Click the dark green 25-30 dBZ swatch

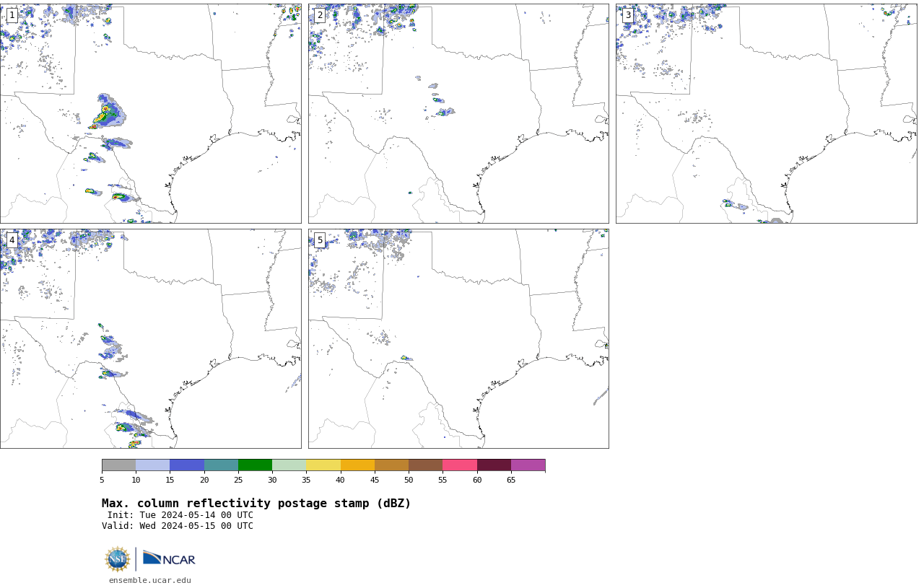pyautogui.click(x=256, y=465)
